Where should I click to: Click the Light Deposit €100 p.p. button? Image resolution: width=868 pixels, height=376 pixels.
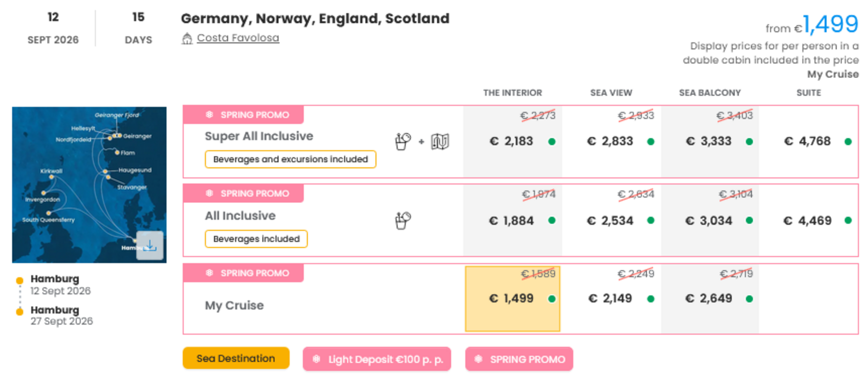point(377,359)
